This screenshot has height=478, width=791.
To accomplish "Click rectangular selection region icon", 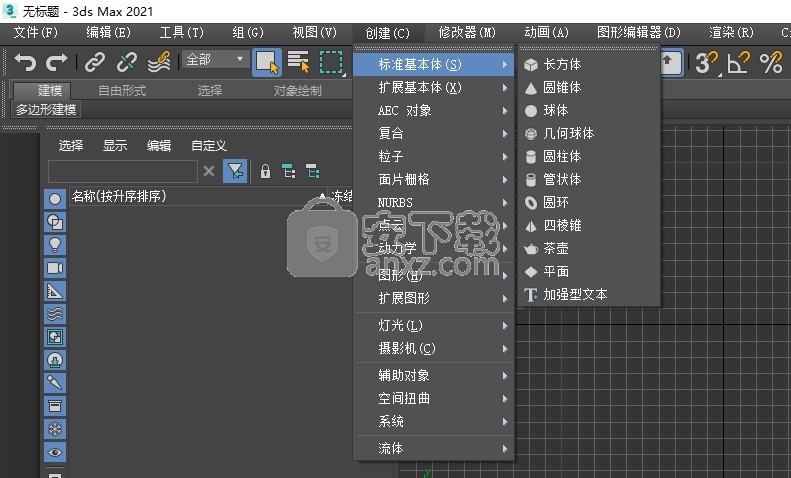I will click(331, 63).
